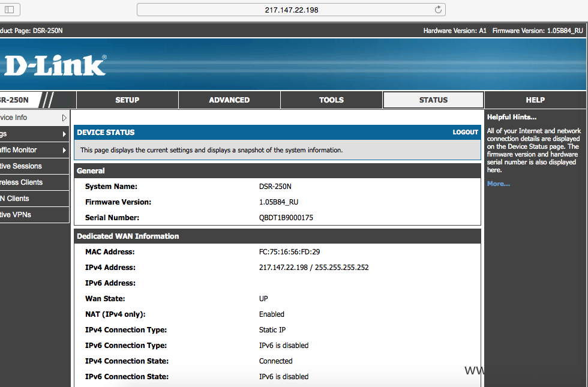This screenshot has height=387, width=588.
Task: Click the browser reload icon
Action: click(438, 10)
